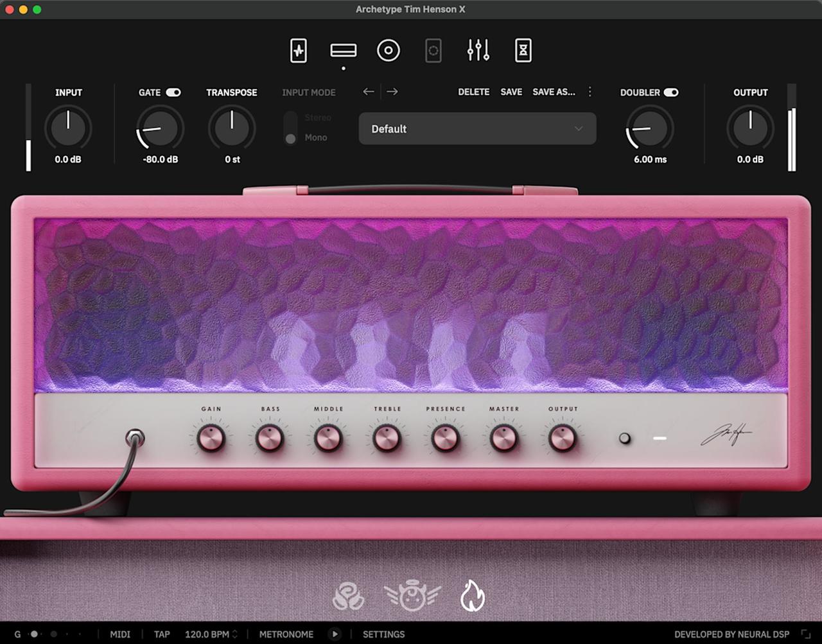Start the metronome play button
The image size is (822, 644).
(335, 634)
